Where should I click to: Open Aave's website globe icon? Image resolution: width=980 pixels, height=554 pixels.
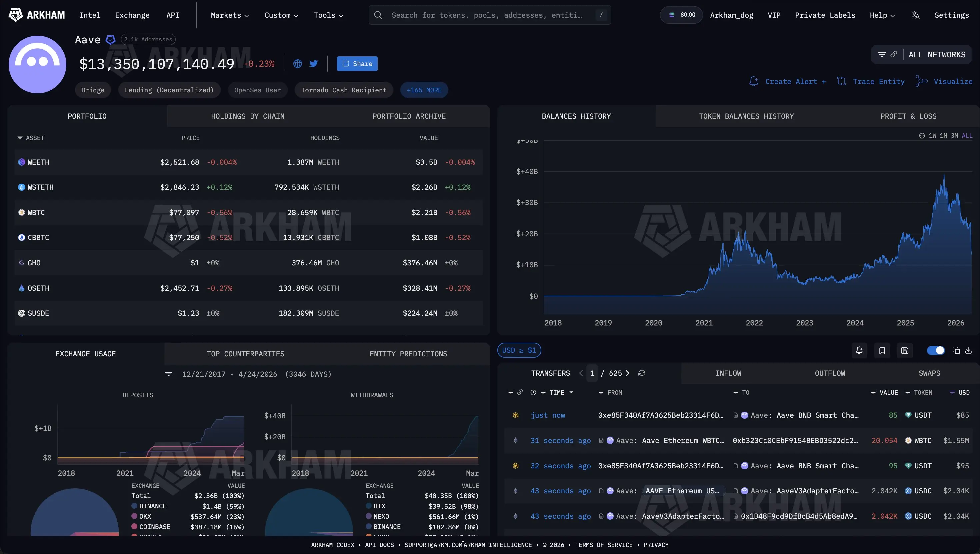[x=297, y=64]
